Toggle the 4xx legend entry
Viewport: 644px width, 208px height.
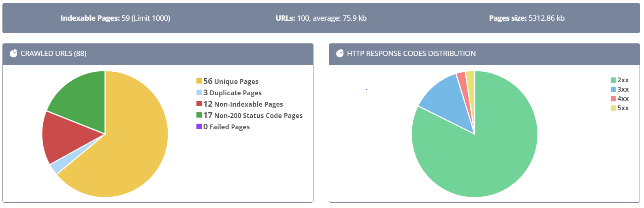coord(619,99)
